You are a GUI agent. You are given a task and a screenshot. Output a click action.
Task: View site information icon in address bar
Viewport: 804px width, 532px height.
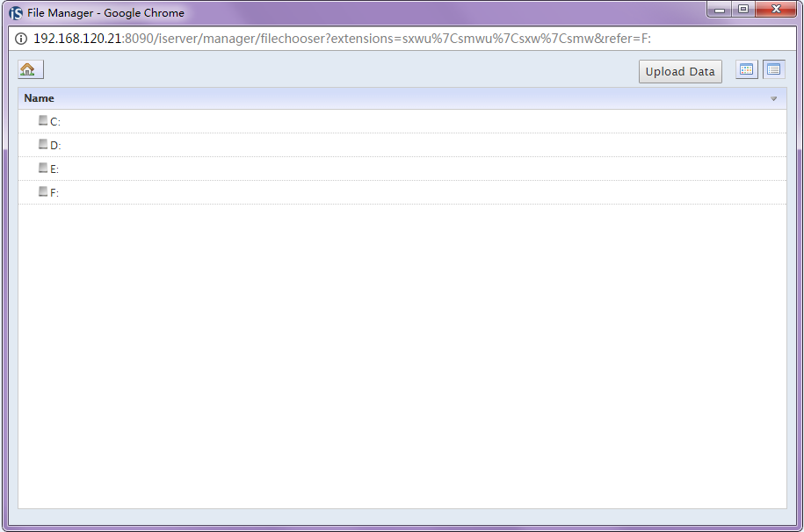click(x=21, y=39)
